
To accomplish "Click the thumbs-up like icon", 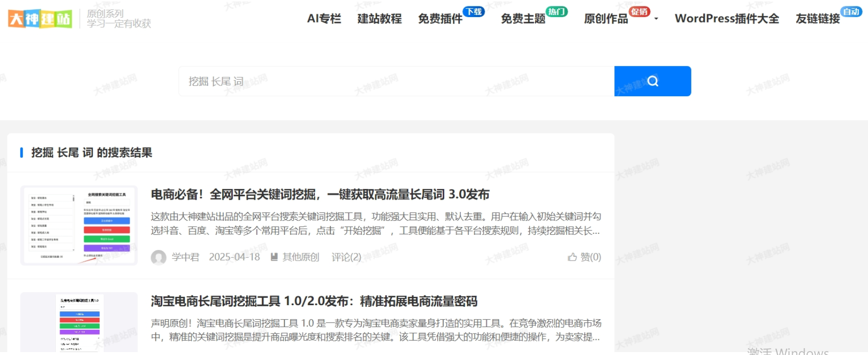I will click(x=572, y=257).
